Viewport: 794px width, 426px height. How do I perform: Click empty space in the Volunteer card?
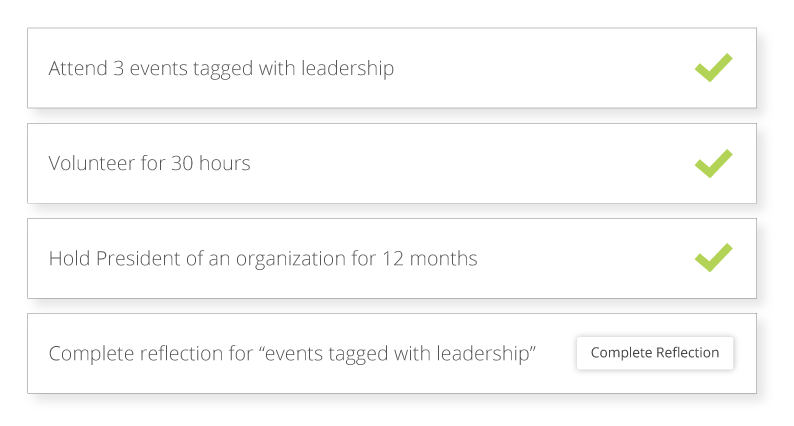(x=470, y=163)
